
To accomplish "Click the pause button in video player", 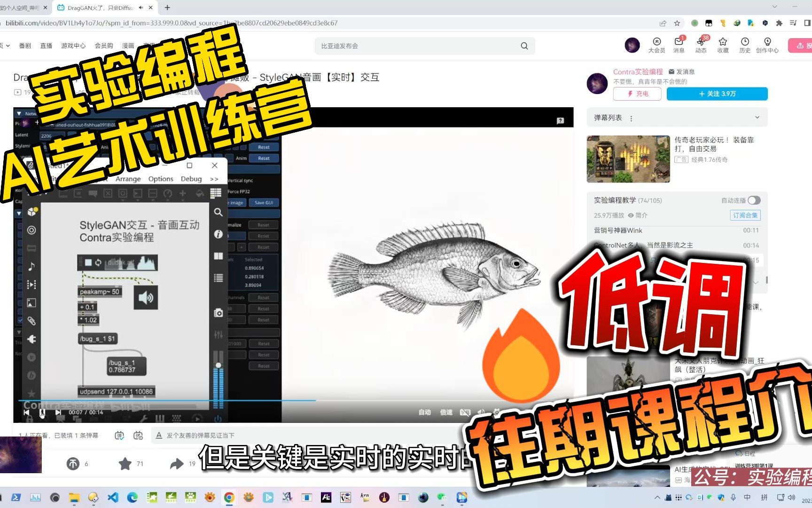I will point(42,413).
